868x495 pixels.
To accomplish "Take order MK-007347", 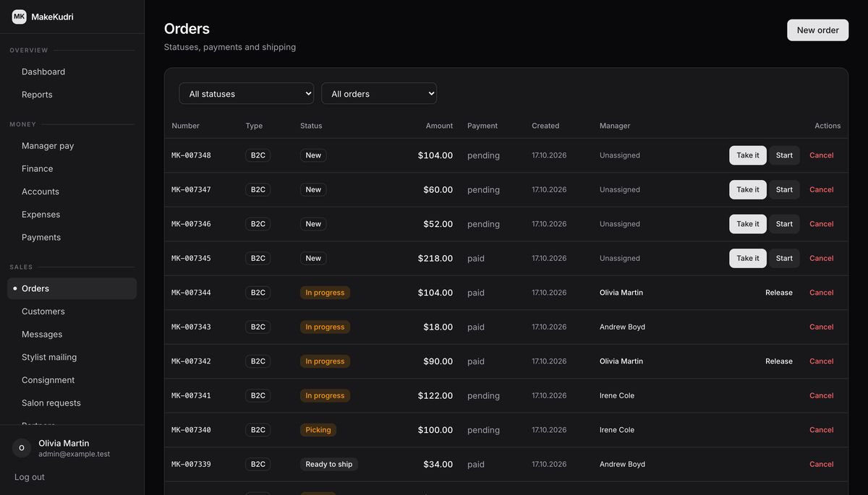I will 748,189.
